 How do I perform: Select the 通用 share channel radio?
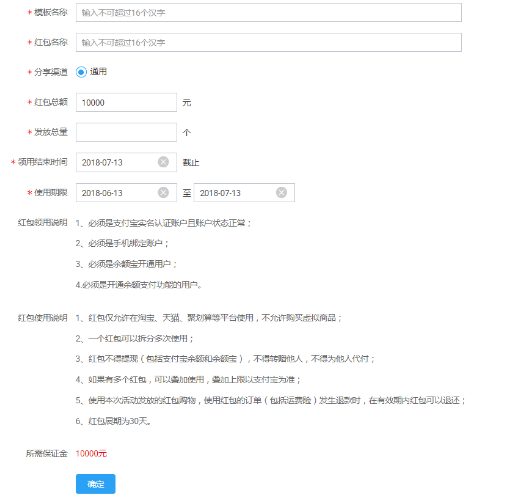coord(81,72)
